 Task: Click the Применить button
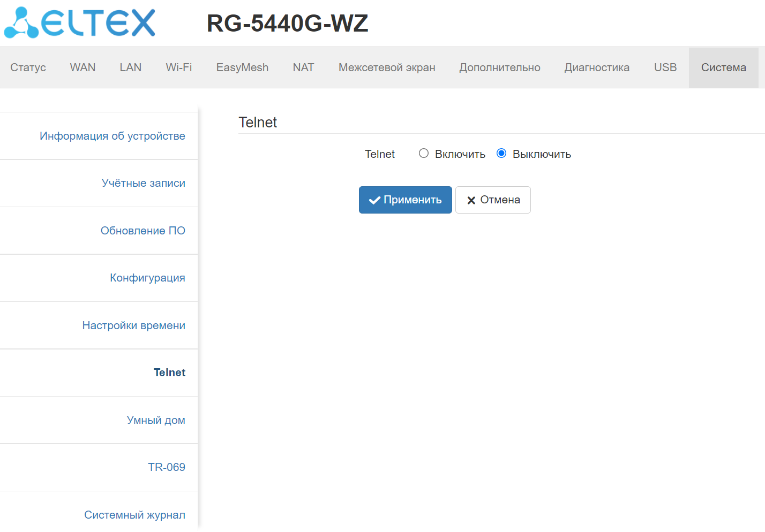406,200
